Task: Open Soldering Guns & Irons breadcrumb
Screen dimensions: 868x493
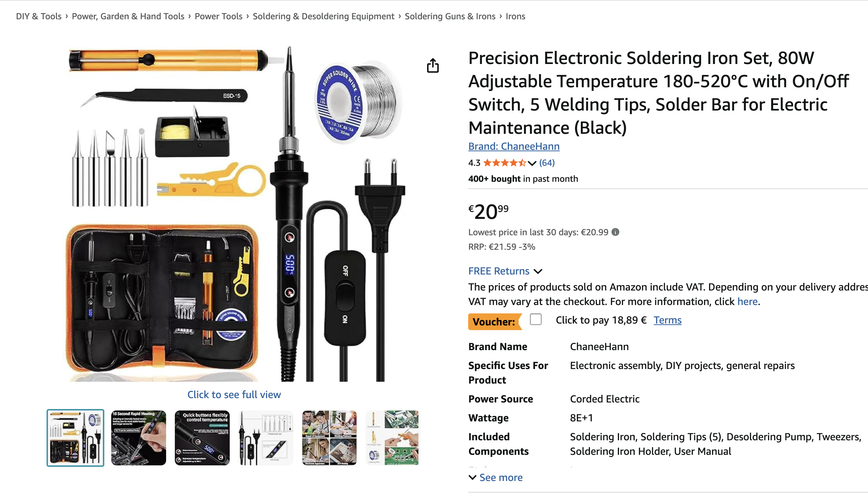Action: pyautogui.click(x=450, y=16)
